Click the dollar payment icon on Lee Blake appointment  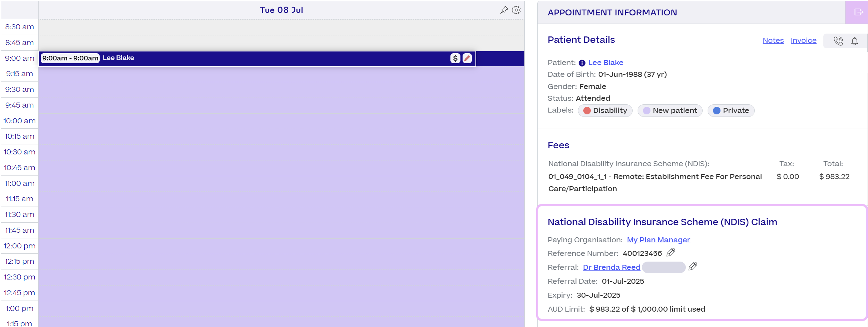(x=455, y=58)
